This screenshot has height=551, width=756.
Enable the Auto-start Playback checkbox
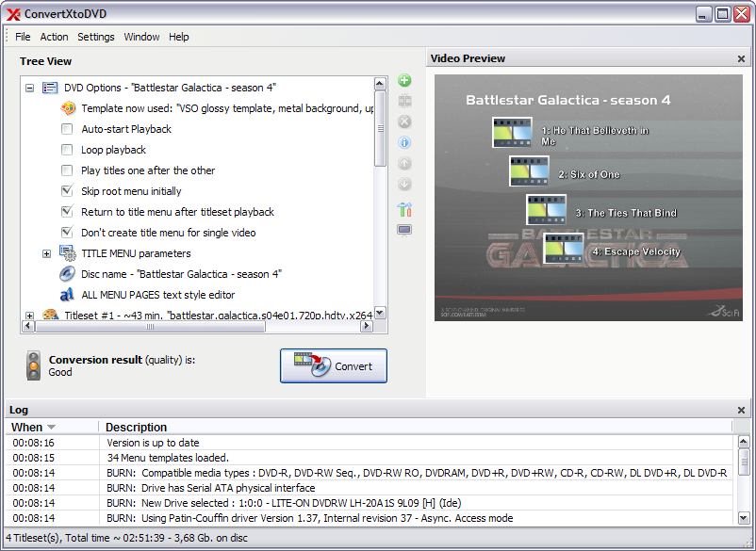[x=67, y=129]
